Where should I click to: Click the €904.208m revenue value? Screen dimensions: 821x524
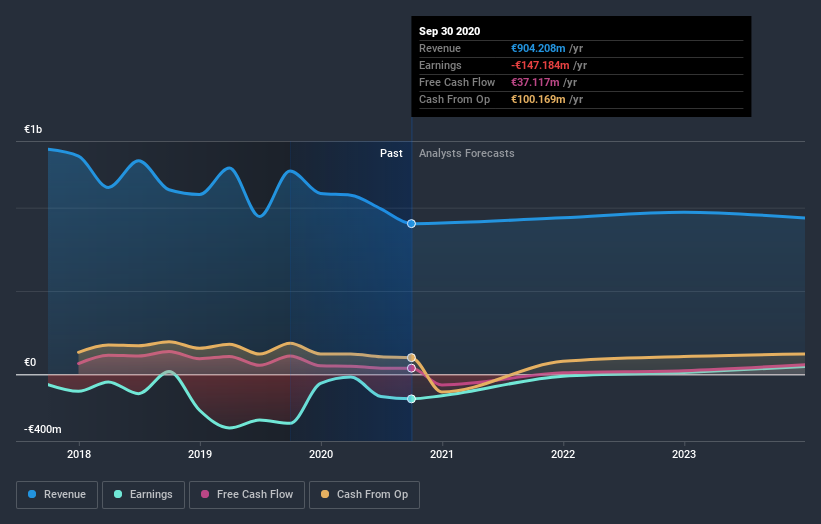tap(538, 48)
